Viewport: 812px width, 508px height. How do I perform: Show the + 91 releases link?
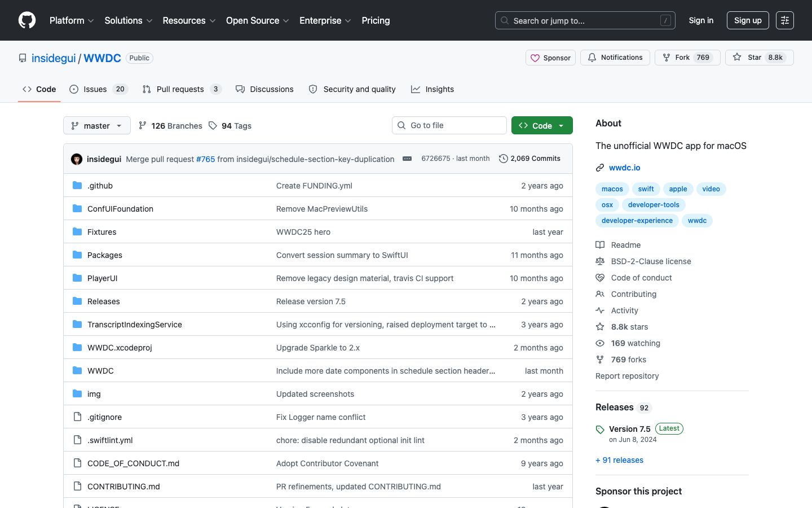click(x=619, y=460)
